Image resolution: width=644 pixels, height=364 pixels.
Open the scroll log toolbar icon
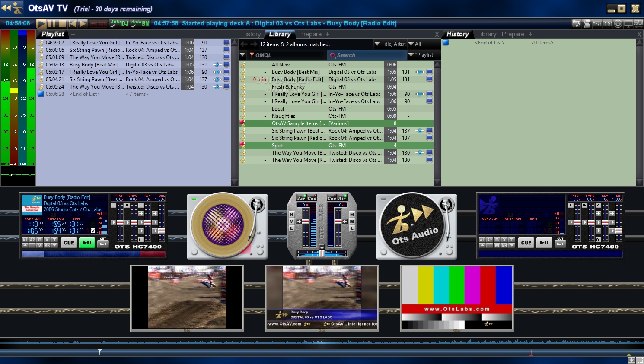click(587, 23)
